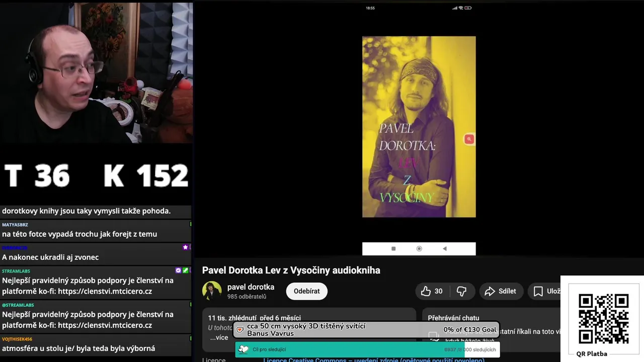Click the 0% of €130 Goal bar
This screenshot has width=644, height=362.
click(x=366, y=330)
